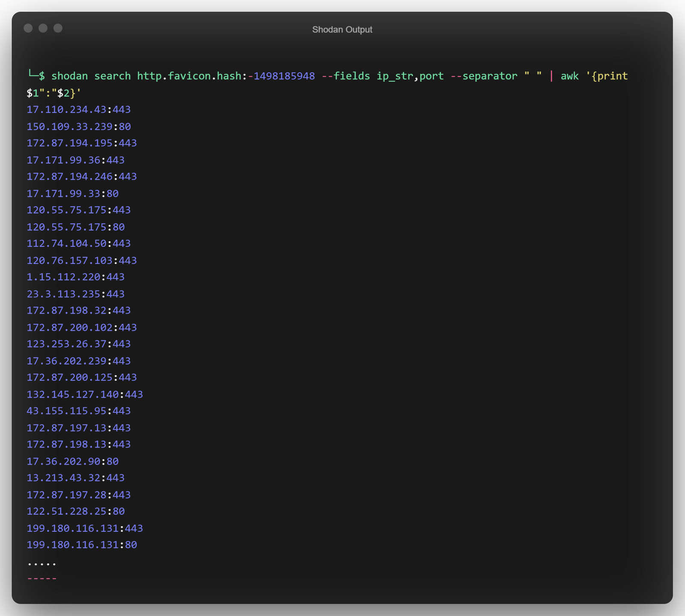This screenshot has width=685, height=616.
Task: Click the --fields ip_str,port argument
Action: tap(383, 76)
